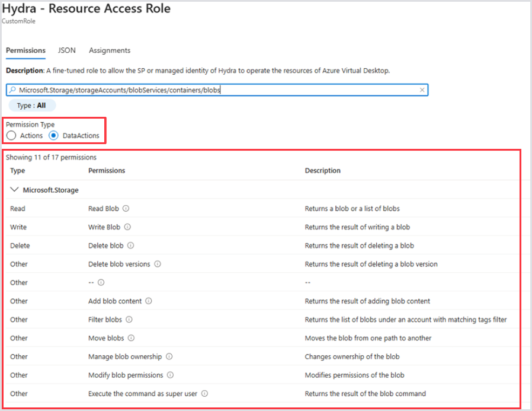
Task: Open the Type : All filter
Action: [x=31, y=106]
